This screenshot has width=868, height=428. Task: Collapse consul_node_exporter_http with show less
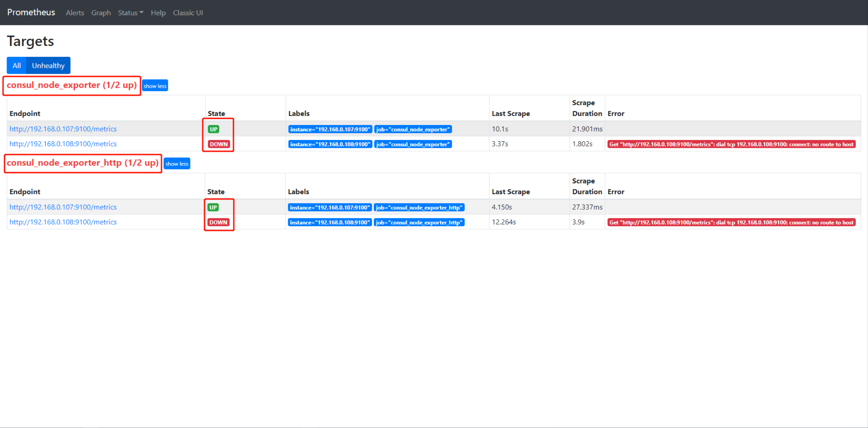tap(177, 163)
